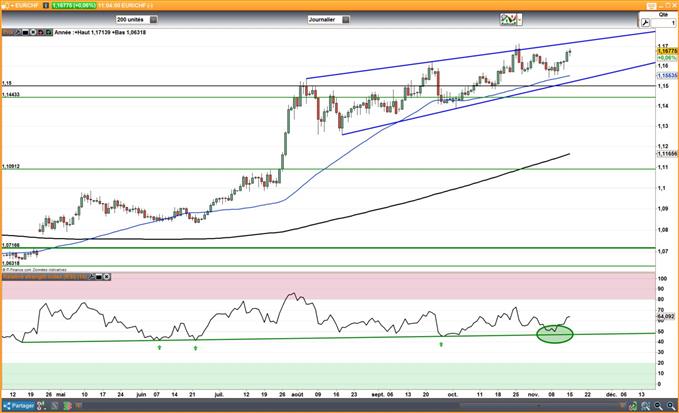This screenshot has width=679, height=413.
Task: Click the red icon in price panel toolbar
Action: click(x=41, y=32)
